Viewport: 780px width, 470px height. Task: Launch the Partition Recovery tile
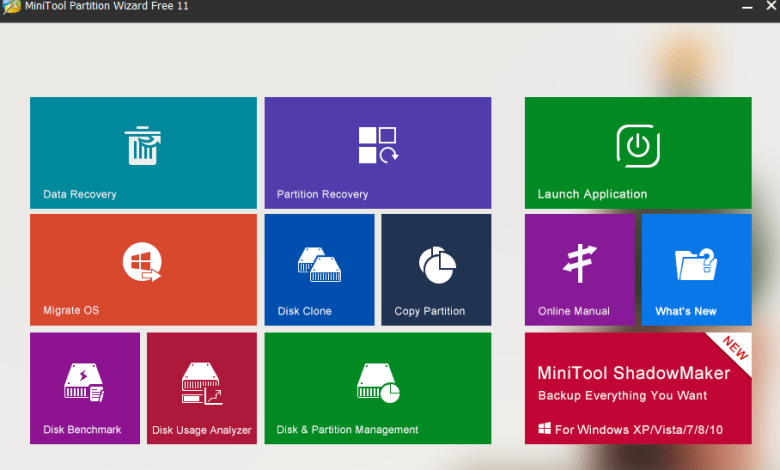pos(378,153)
